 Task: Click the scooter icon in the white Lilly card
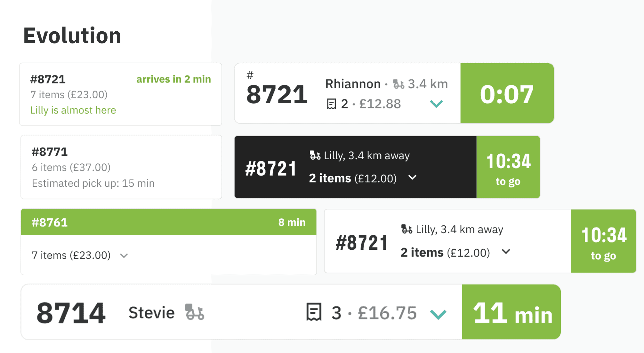pyautogui.click(x=407, y=229)
